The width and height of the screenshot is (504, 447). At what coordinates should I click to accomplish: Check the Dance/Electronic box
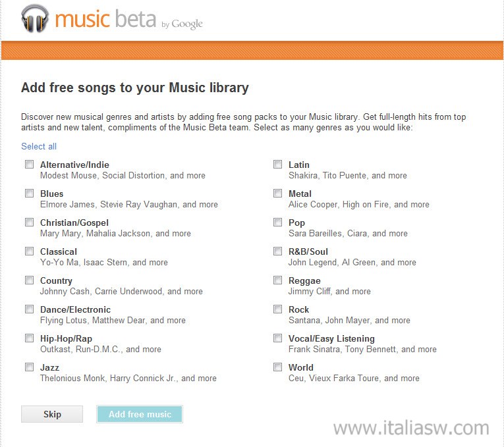click(x=29, y=309)
